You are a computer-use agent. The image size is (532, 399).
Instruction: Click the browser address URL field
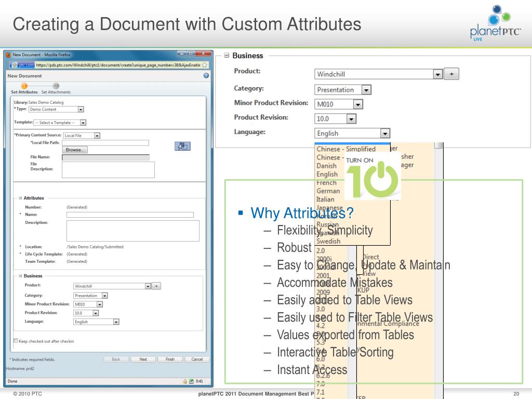point(118,65)
